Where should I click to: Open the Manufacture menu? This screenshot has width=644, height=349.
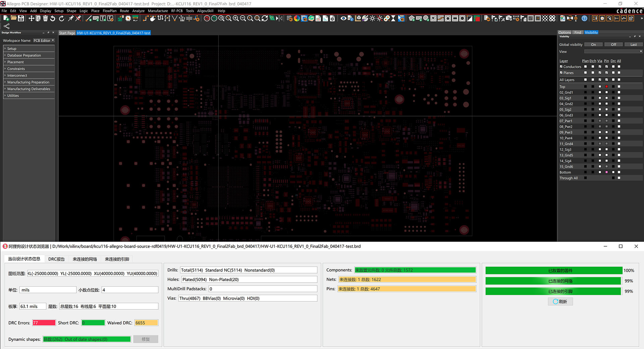[158, 11]
